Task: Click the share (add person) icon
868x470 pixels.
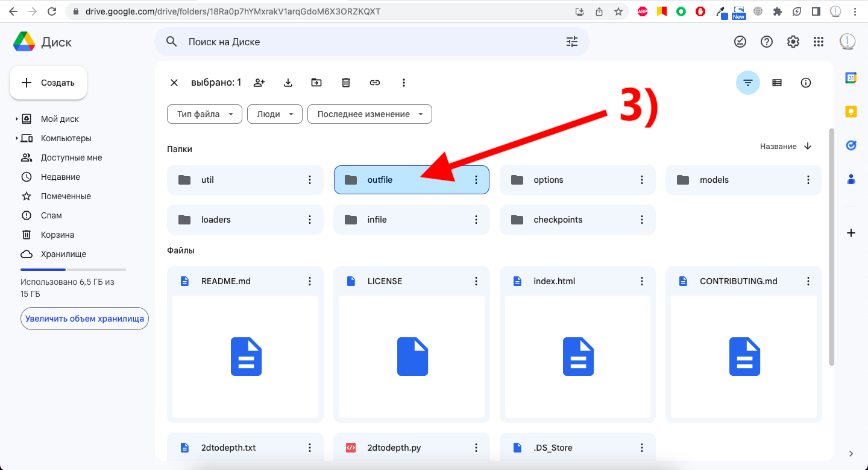Action: 259,83
